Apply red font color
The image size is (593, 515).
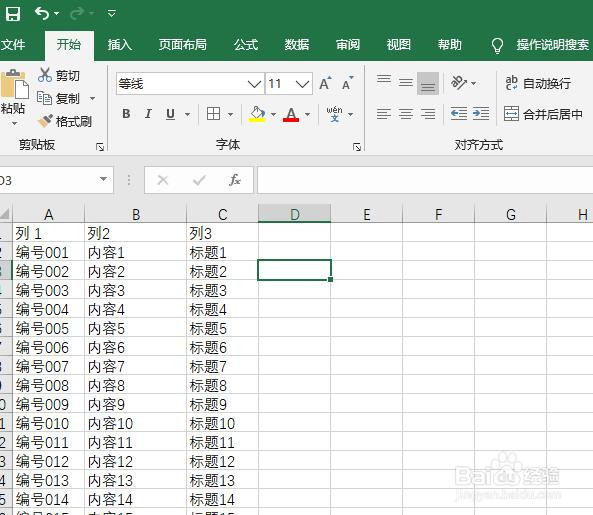point(291,114)
